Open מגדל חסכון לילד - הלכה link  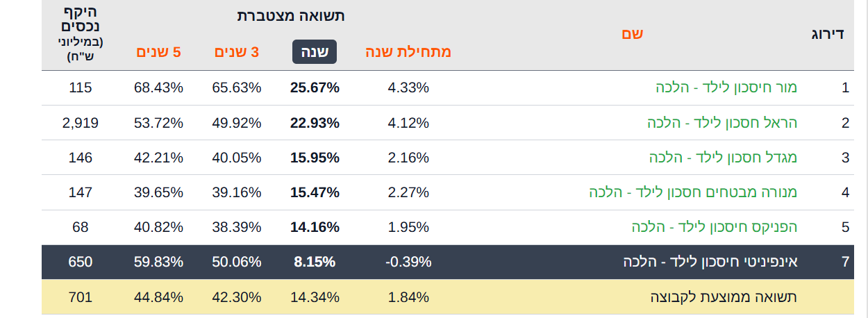click(723, 158)
